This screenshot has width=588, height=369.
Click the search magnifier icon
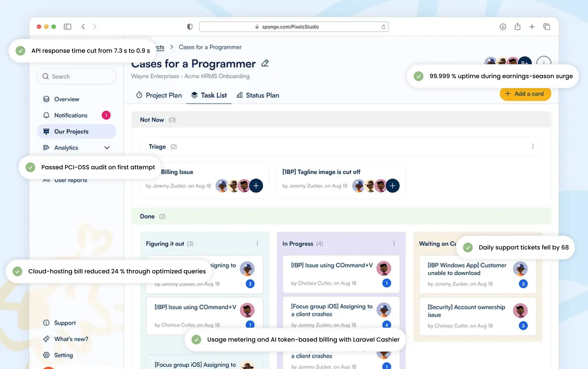(x=46, y=76)
